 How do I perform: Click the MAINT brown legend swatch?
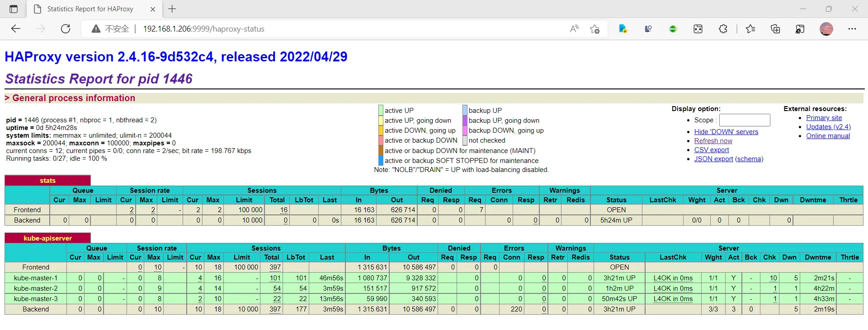(381, 150)
